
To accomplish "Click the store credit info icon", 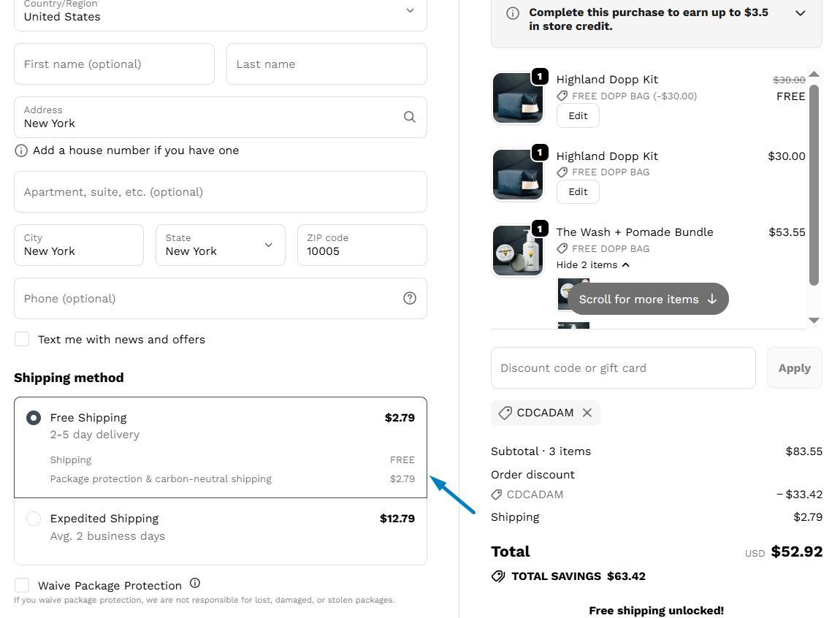I will [513, 13].
